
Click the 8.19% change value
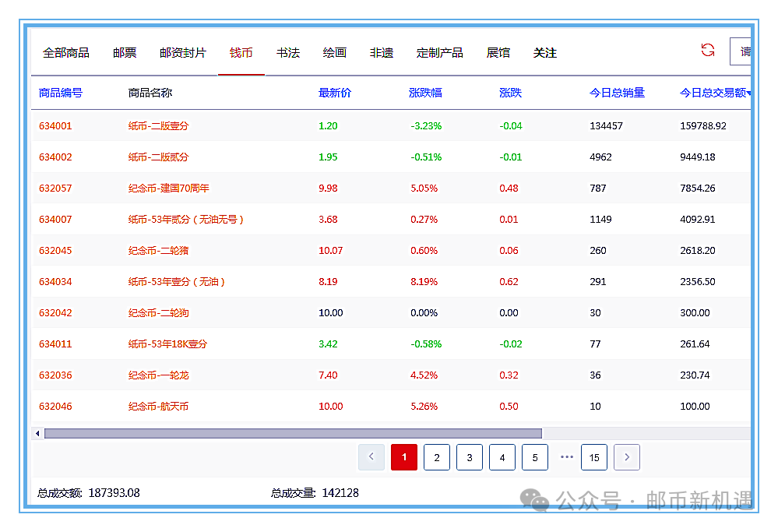424,282
